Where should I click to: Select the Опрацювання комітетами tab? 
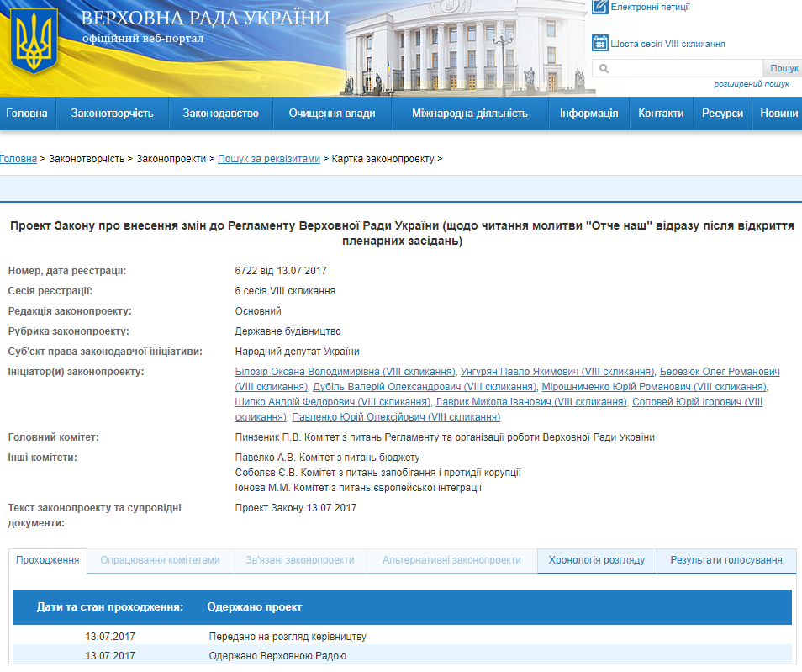coord(160,560)
